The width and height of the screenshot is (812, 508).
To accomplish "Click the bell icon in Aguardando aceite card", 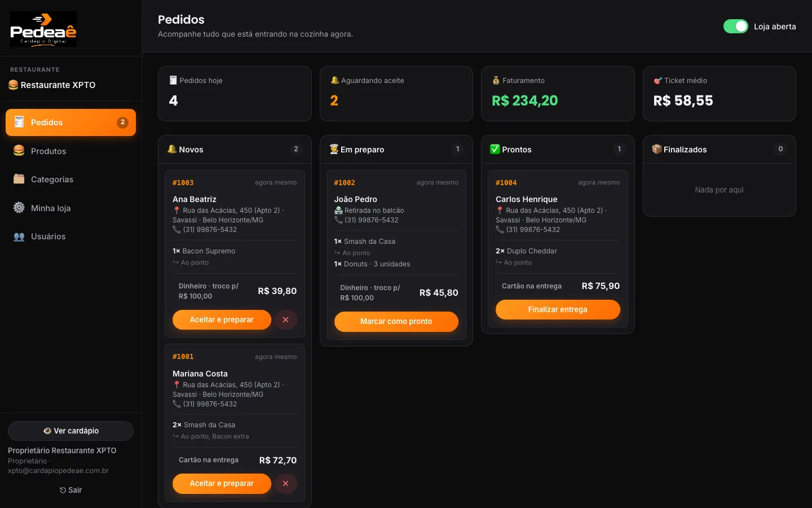I will [335, 80].
